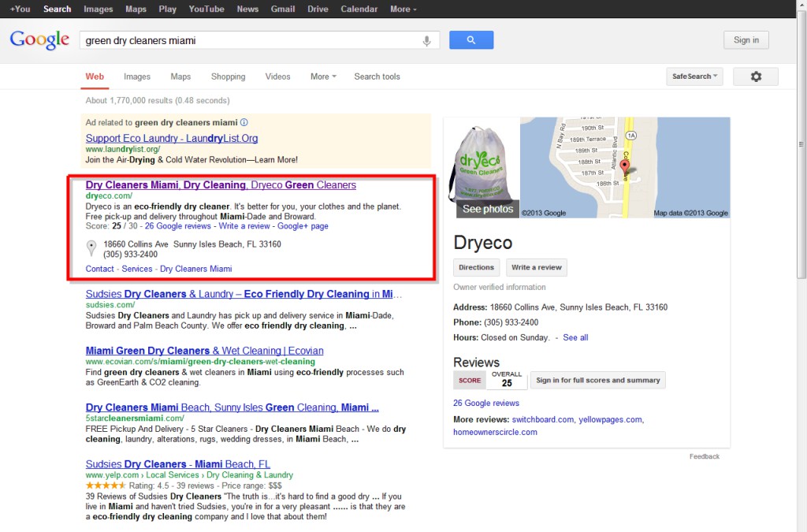Viewport: 807px width, 532px height.
Task: Switch to the Videos results tab
Action: coord(277,76)
